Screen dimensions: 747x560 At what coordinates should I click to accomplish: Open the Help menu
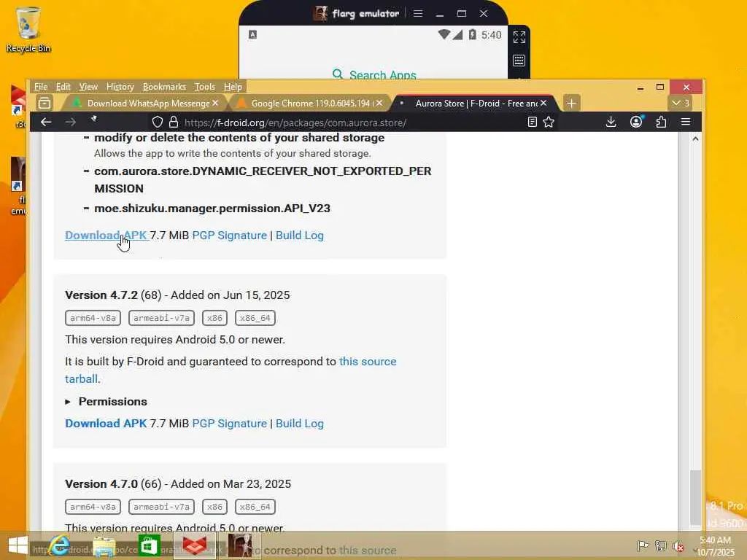coord(233,87)
